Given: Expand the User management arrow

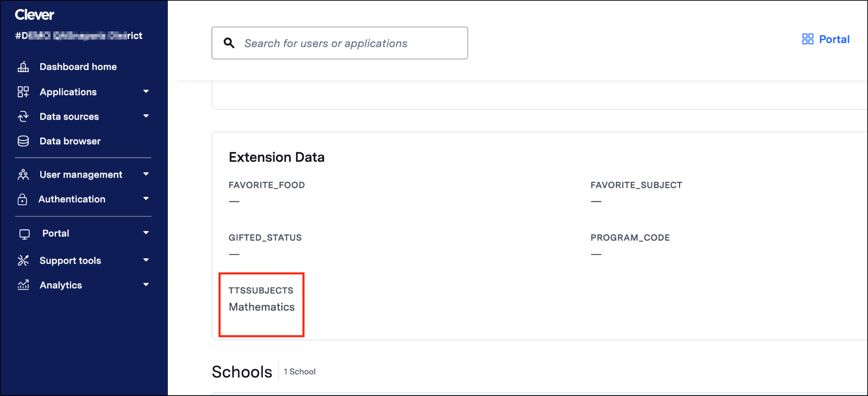Looking at the screenshot, I should [146, 174].
